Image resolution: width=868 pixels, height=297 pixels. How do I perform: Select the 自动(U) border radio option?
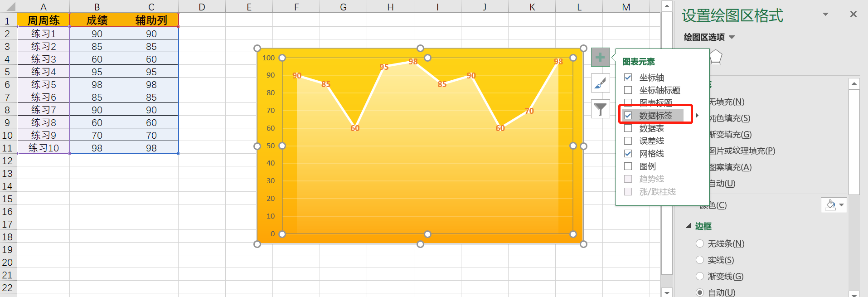point(700,292)
